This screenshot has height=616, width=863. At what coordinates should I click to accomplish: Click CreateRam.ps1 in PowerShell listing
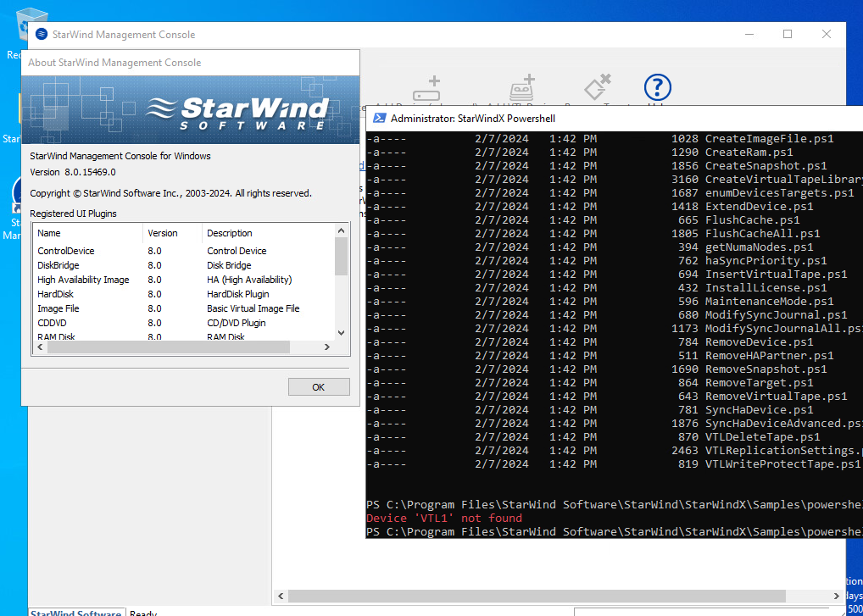click(749, 153)
